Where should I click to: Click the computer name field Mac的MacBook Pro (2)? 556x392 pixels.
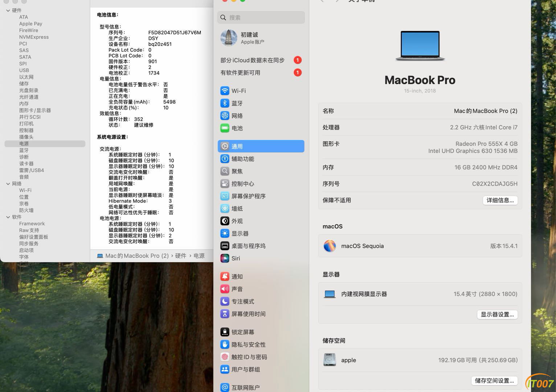point(486,111)
